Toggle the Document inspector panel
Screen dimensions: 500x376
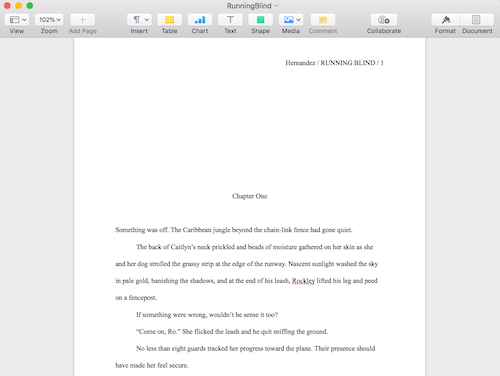[476, 20]
